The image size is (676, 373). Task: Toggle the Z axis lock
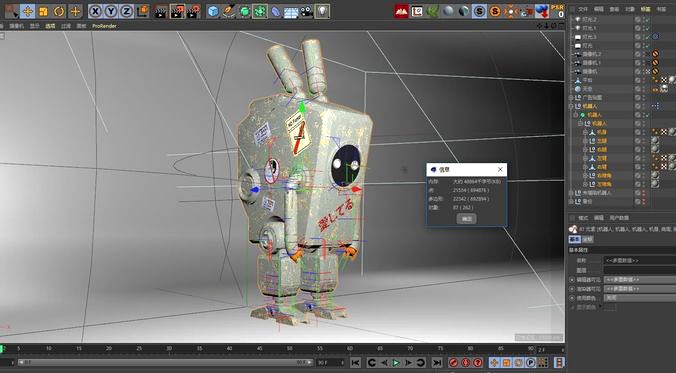coord(126,11)
